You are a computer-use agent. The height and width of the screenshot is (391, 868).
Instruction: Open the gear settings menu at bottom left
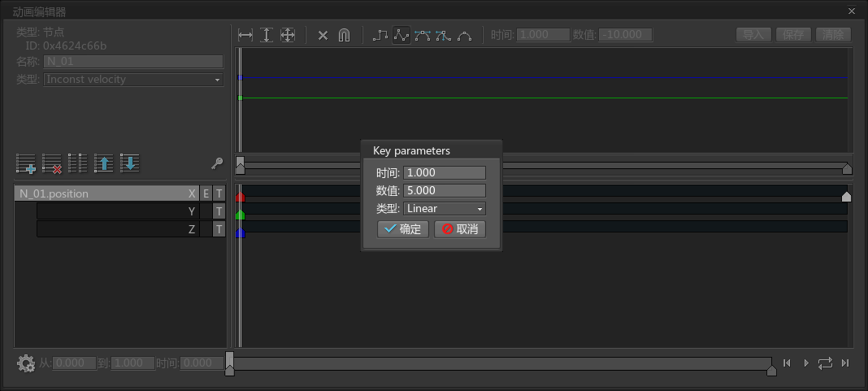pyautogui.click(x=26, y=363)
